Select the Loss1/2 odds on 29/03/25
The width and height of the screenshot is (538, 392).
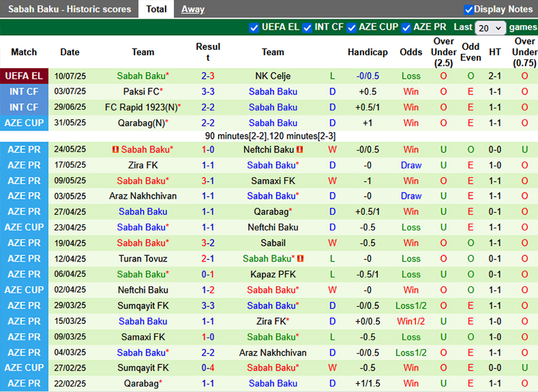pos(410,306)
